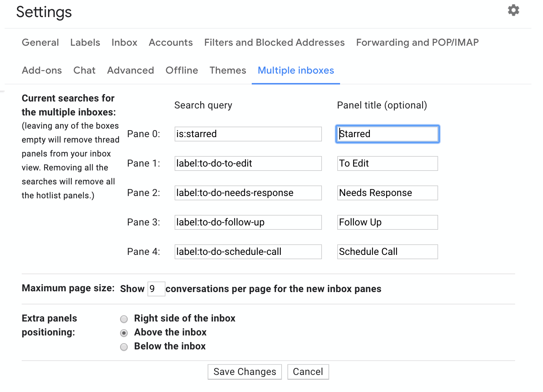Screen dimensions: 543x392
Task: Open Forwarding and POP/IMAP tab
Action: [x=418, y=43]
